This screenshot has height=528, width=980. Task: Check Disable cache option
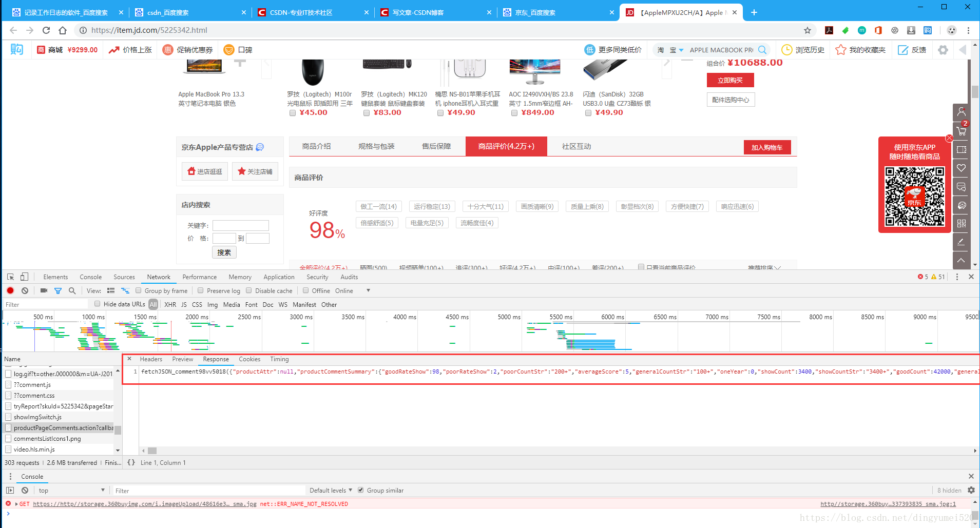(x=249, y=290)
